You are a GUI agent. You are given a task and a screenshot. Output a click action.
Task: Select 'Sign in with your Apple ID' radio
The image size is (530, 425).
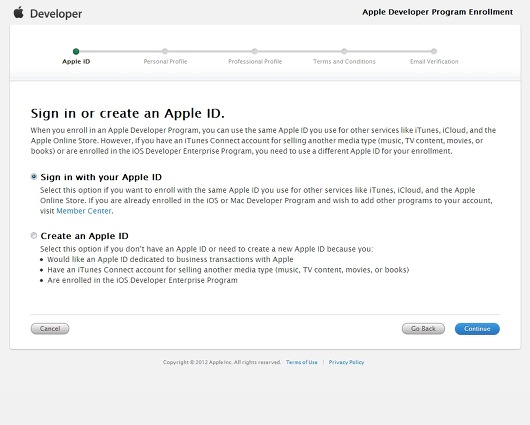click(34, 176)
